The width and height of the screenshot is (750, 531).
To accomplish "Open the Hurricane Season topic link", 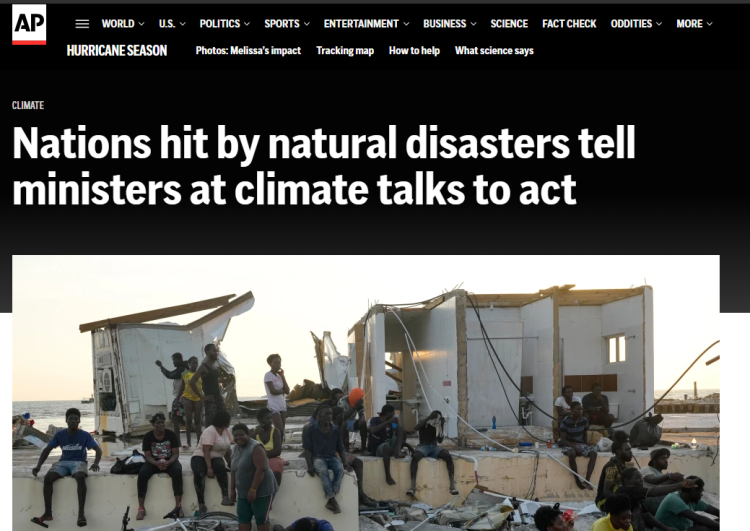I will pos(117,51).
